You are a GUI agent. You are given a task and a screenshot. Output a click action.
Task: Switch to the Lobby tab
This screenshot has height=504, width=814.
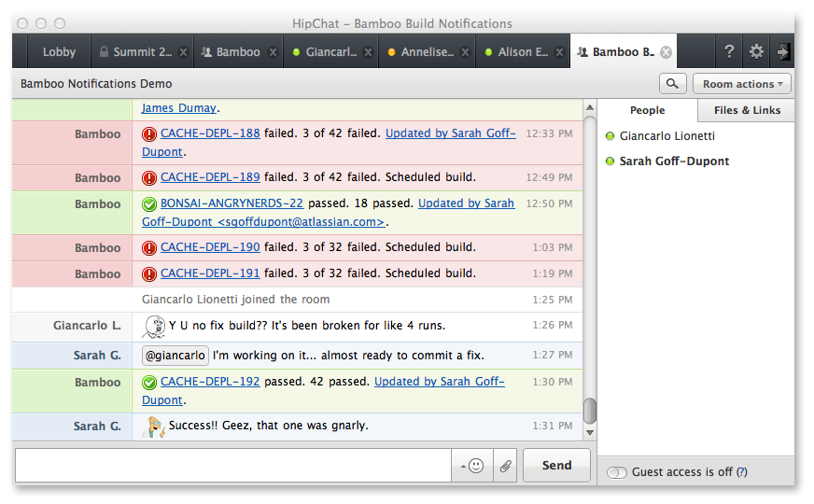(x=59, y=52)
